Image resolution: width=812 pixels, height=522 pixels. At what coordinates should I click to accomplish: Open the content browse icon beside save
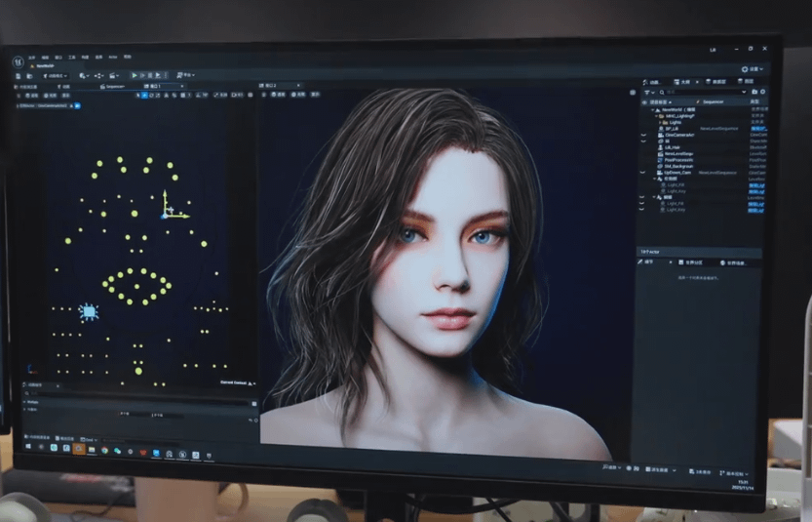point(29,76)
